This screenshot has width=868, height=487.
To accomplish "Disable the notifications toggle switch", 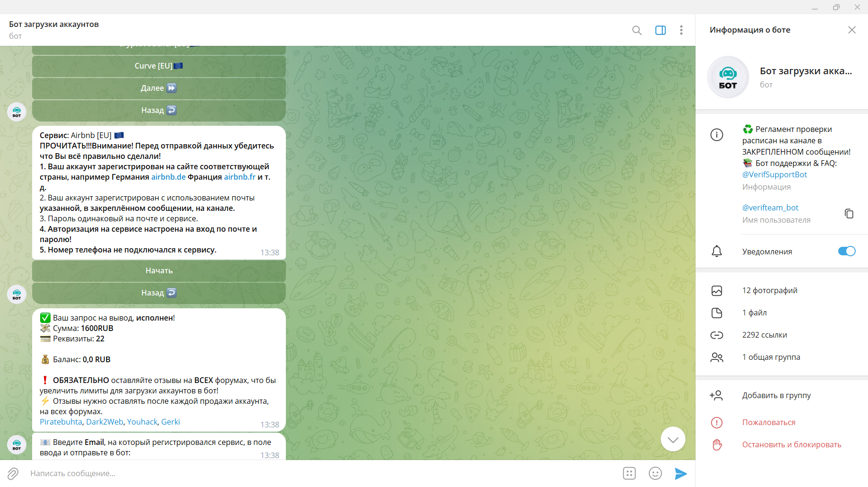I will click(x=846, y=251).
